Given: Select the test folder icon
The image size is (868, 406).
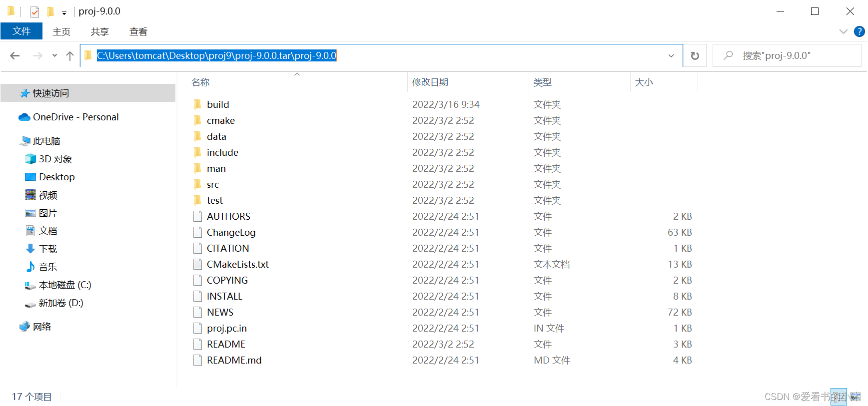Looking at the screenshot, I should 198,200.
